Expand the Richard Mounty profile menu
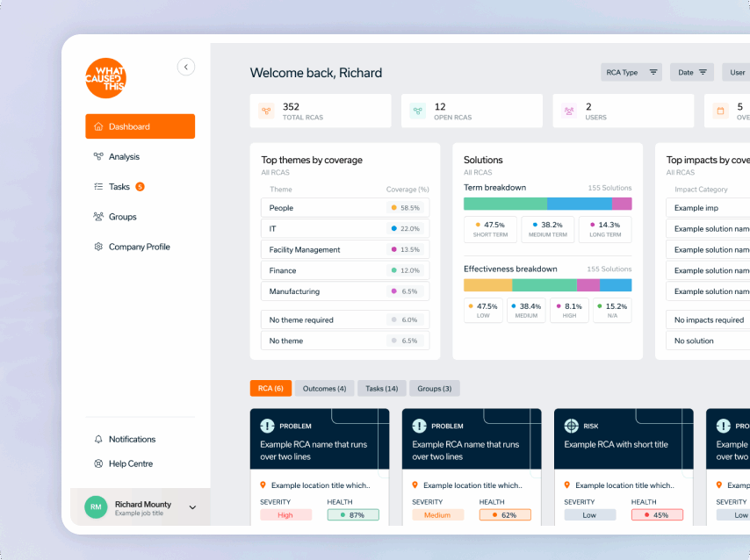The width and height of the screenshot is (750, 560). point(192,507)
